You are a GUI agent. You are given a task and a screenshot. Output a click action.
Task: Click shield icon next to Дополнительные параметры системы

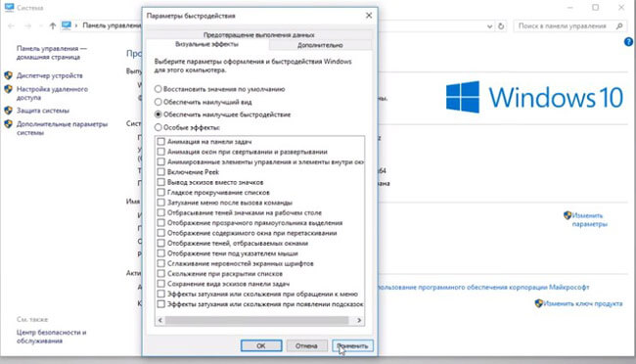coord(9,124)
